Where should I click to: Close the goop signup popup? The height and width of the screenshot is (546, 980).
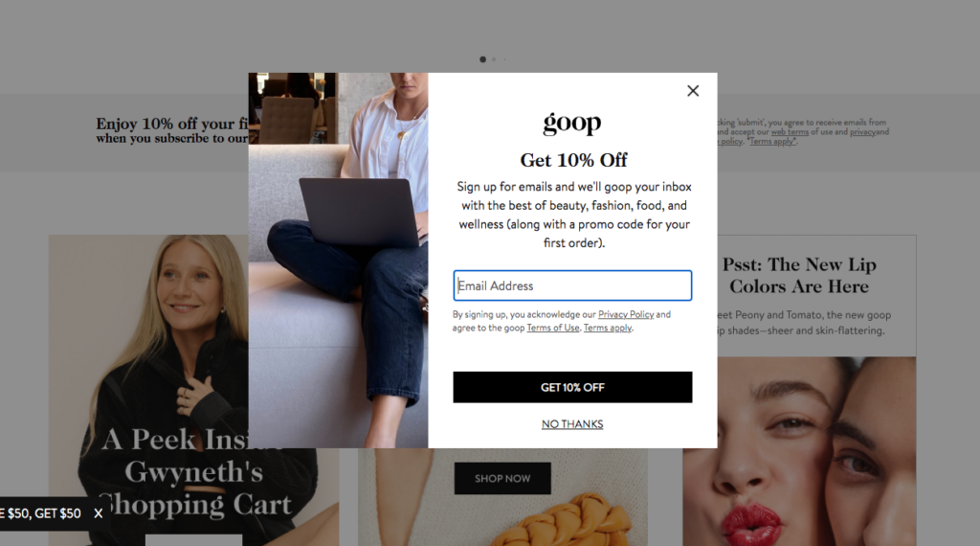693,91
